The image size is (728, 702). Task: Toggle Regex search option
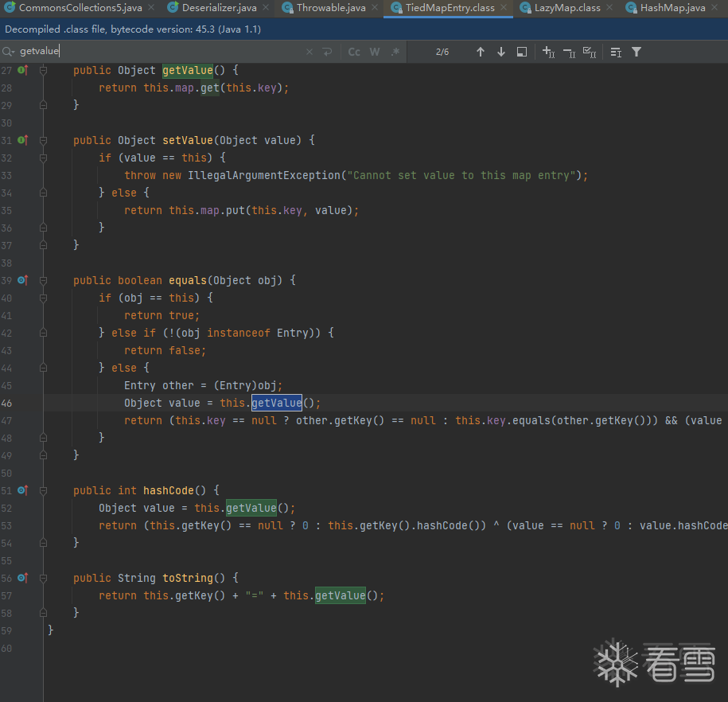pyautogui.click(x=395, y=52)
